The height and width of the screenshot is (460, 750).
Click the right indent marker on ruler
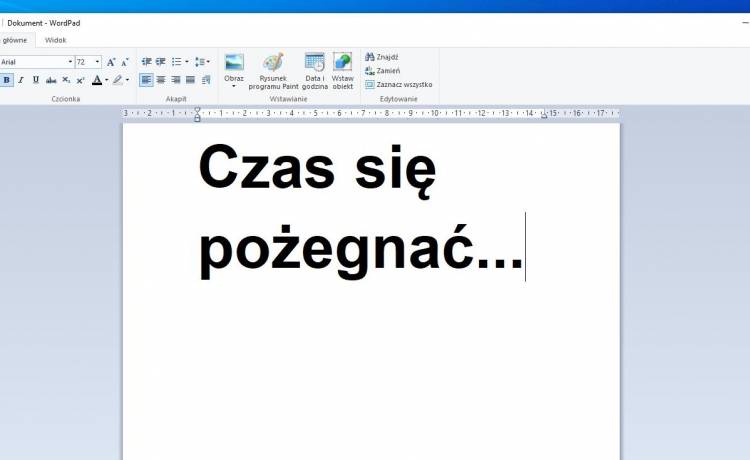544,115
